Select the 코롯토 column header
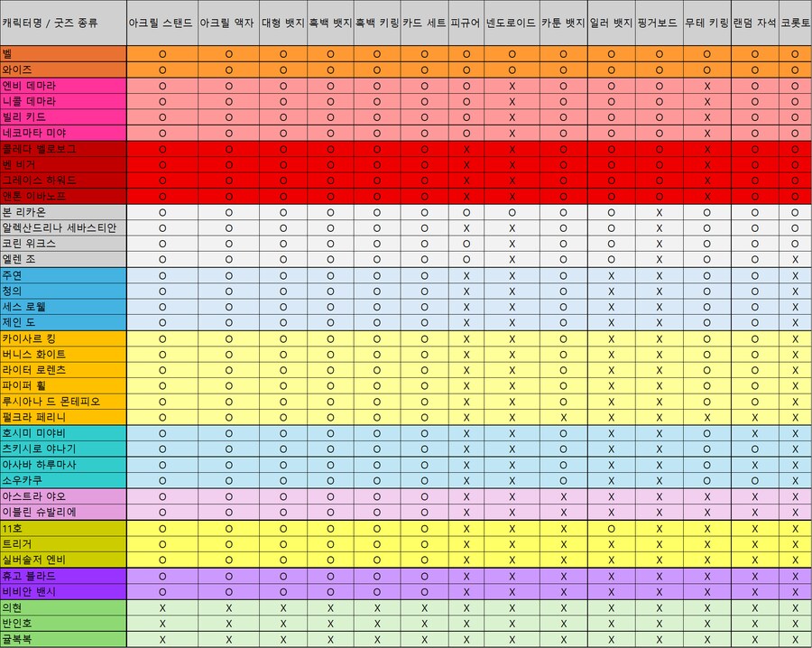 796,23
